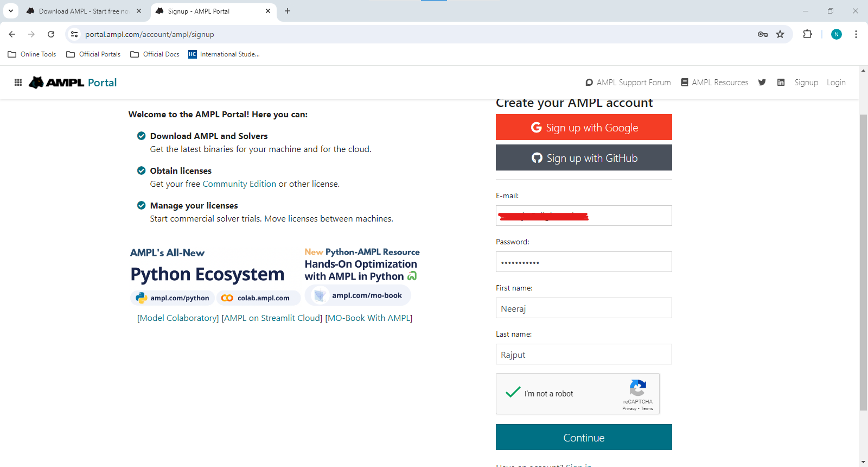Open AMPL on Streamlit Cloud link

[x=272, y=318]
